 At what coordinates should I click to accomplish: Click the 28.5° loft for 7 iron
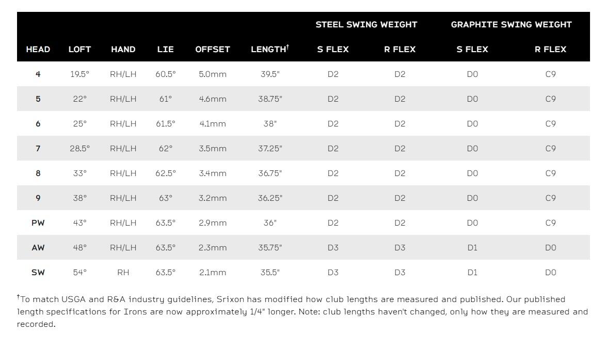[x=79, y=148]
